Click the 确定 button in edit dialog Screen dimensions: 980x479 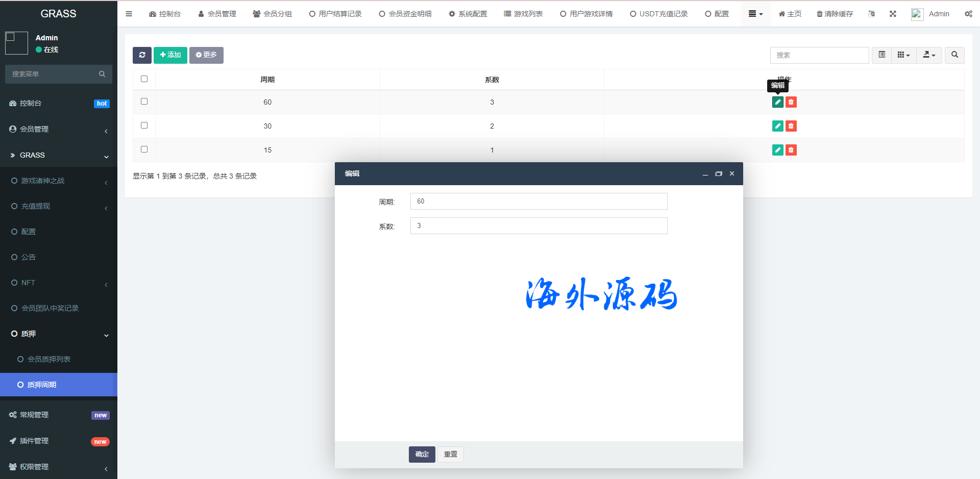coord(422,454)
